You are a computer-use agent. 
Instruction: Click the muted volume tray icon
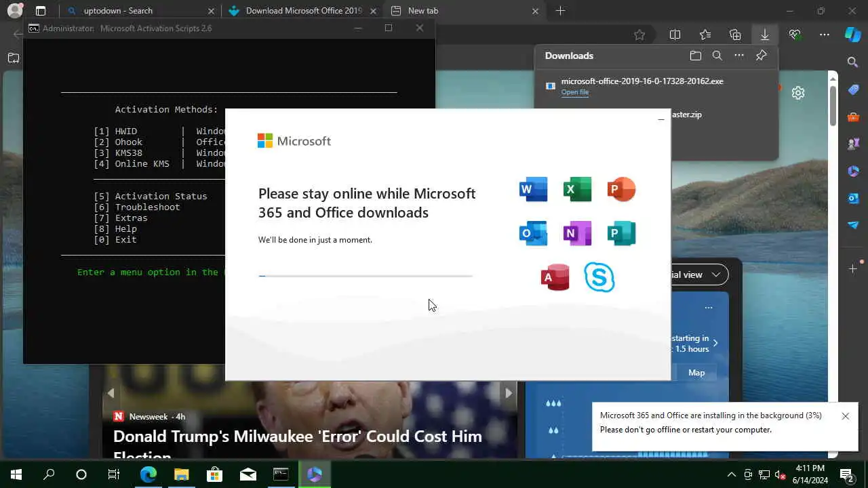pos(781,474)
